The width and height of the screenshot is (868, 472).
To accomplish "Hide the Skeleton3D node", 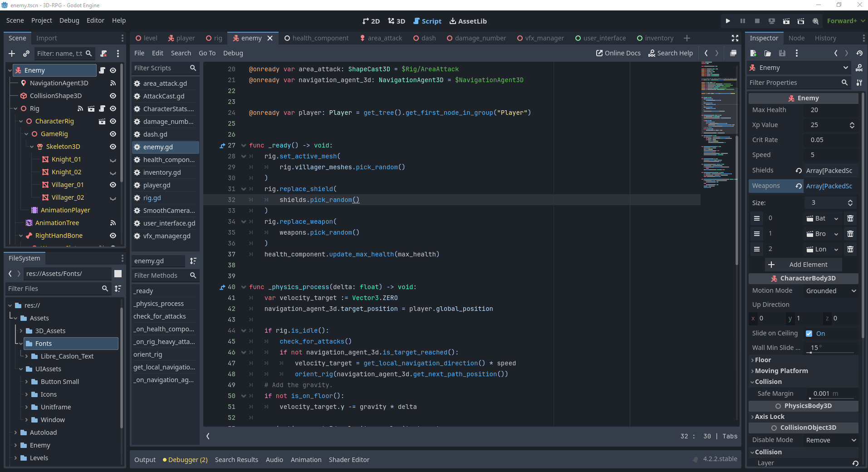I will (113, 147).
